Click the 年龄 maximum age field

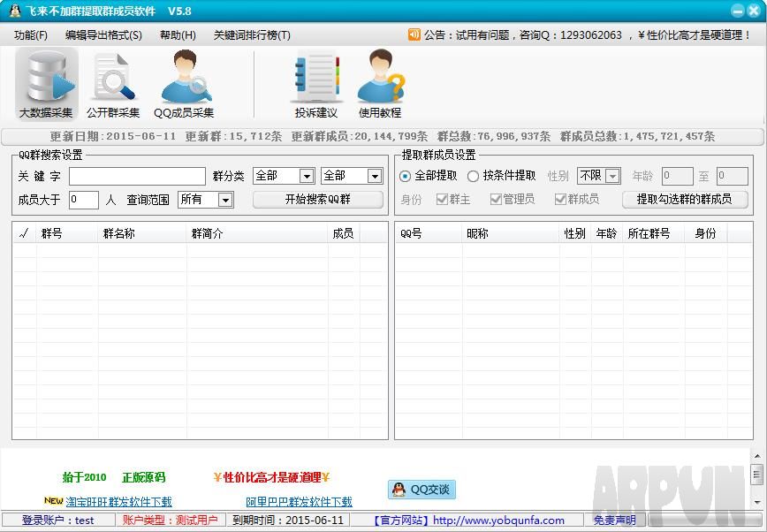(x=733, y=176)
